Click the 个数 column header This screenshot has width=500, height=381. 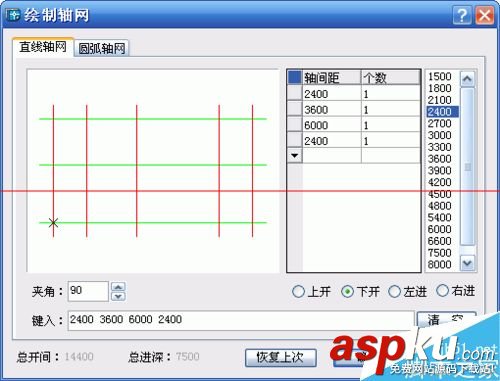[x=390, y=78]
